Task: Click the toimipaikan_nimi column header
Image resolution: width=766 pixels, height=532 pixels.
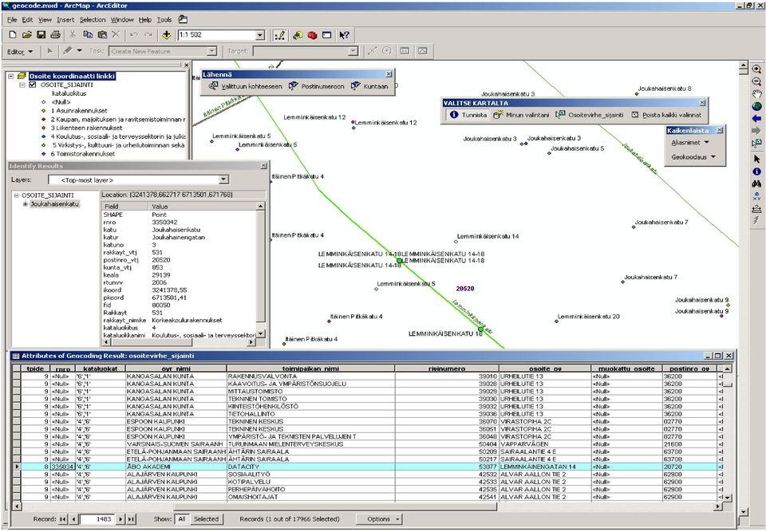Action: [310, 368]
